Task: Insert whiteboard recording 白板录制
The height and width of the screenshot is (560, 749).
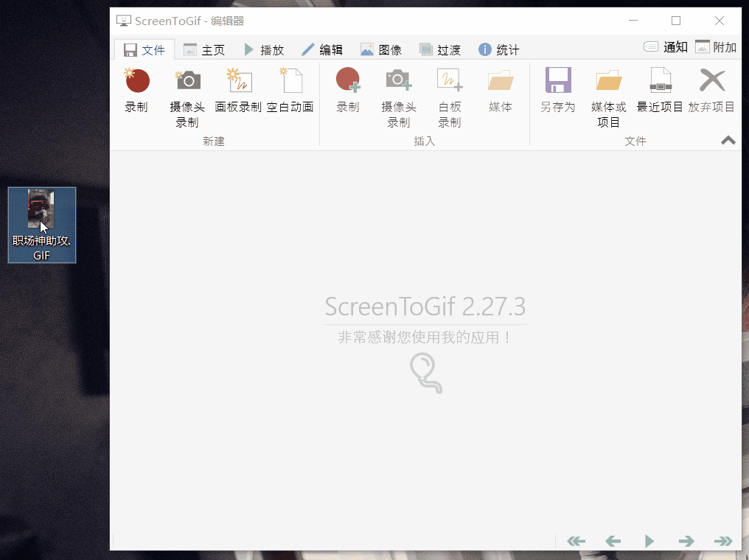Action: pos(450,98)
